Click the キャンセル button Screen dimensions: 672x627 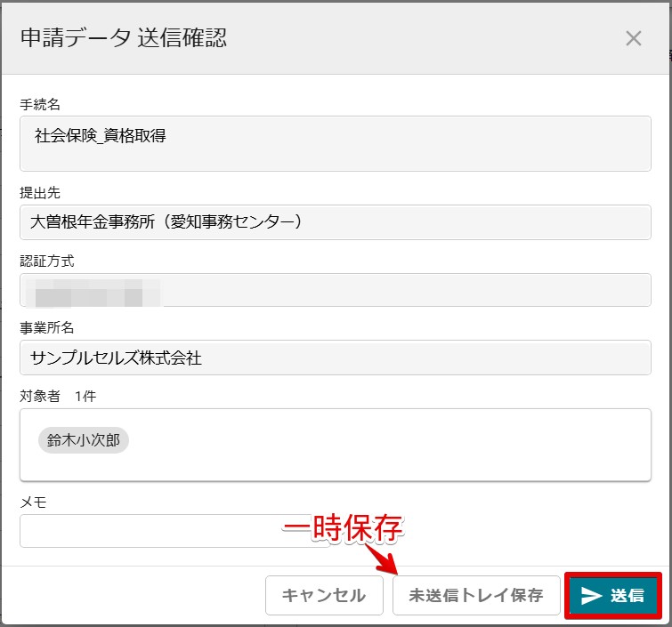point(324,595)
